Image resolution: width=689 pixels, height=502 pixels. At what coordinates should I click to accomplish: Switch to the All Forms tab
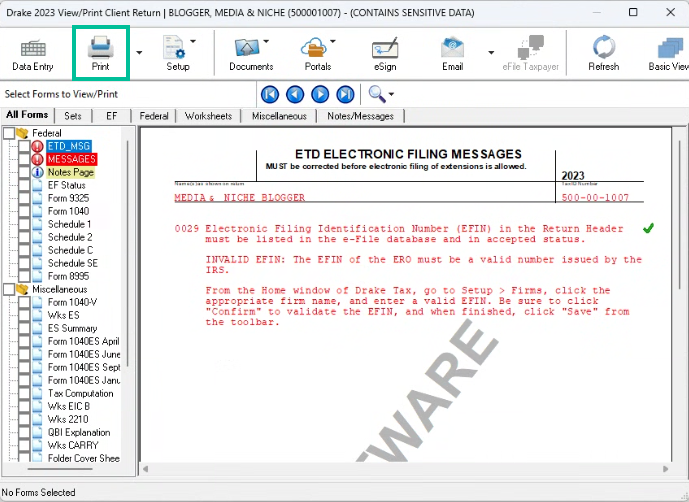(x=27, y=115)
